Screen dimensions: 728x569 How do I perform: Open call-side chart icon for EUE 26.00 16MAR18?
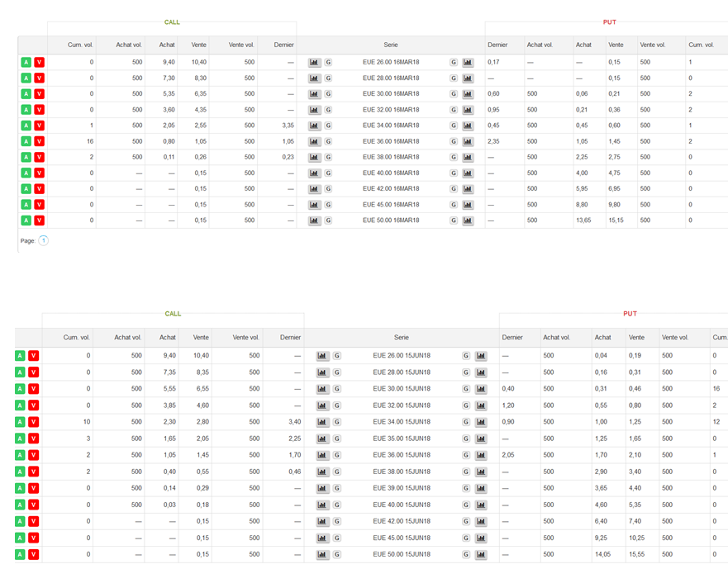coord(314,62)
